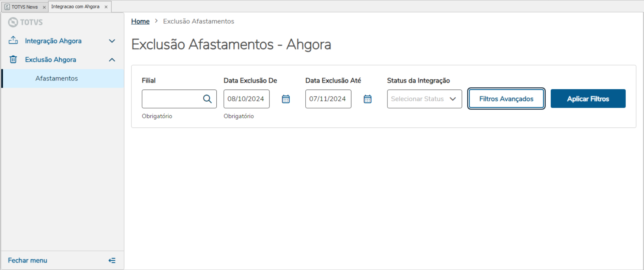Select Afastamentos in the sidebar
644x270 pixels.
point(57,78)
